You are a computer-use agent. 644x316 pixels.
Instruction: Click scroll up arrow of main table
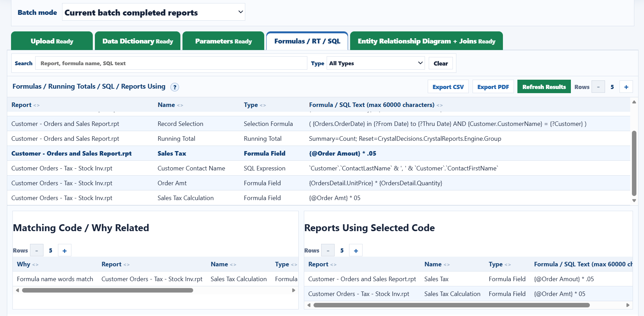(x=634, y=102)
